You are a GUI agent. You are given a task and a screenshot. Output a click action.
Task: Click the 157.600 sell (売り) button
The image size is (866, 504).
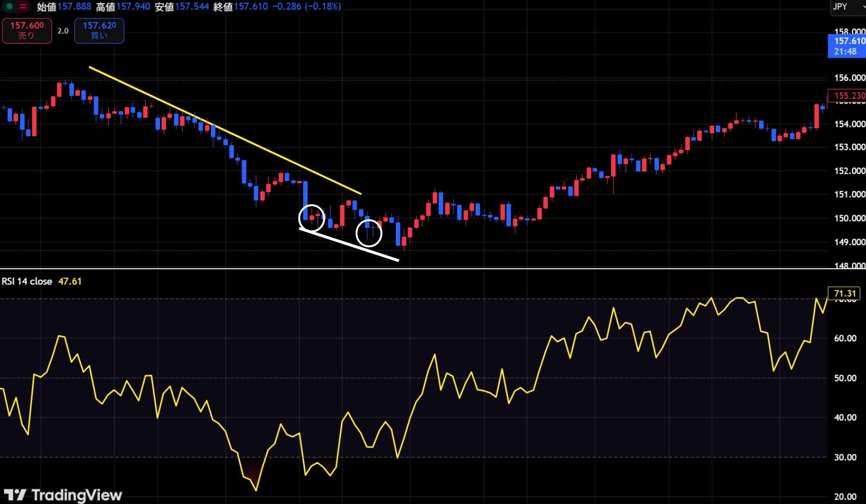tap(27, 30)
